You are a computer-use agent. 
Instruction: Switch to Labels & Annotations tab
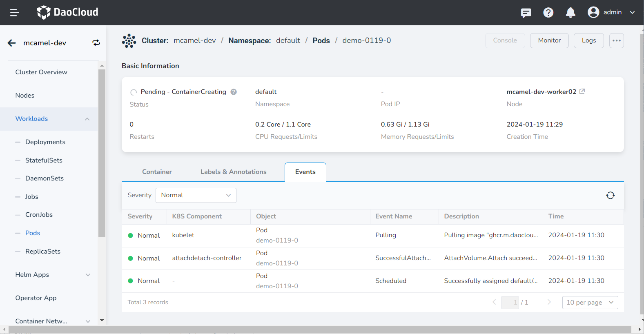(x=233, y=172)
